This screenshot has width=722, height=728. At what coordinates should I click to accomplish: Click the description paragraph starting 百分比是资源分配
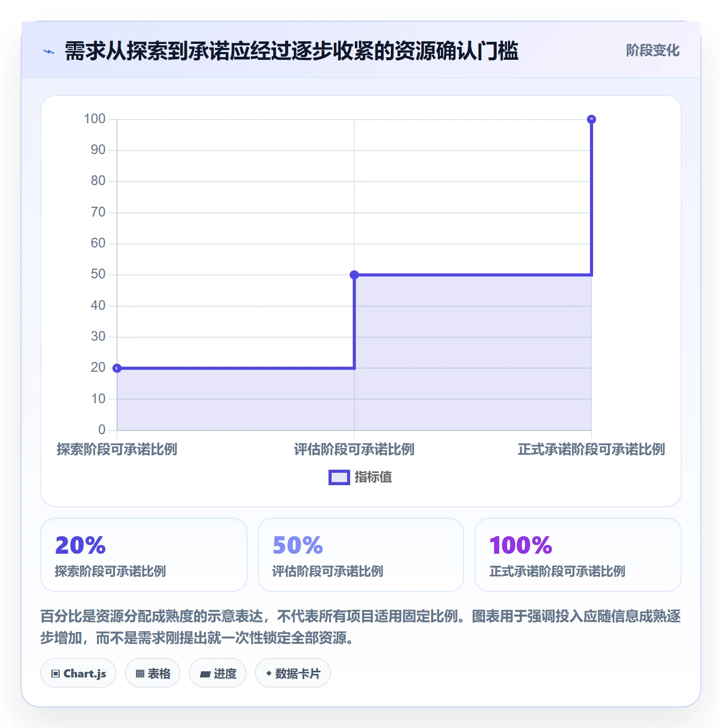[x=361, y=627]
